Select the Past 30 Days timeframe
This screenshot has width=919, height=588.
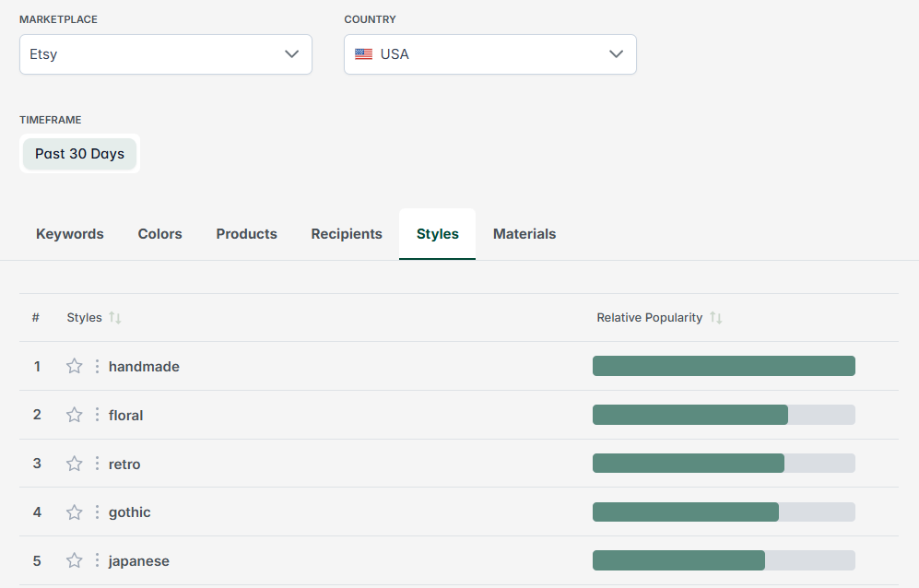tap(79, 154)
